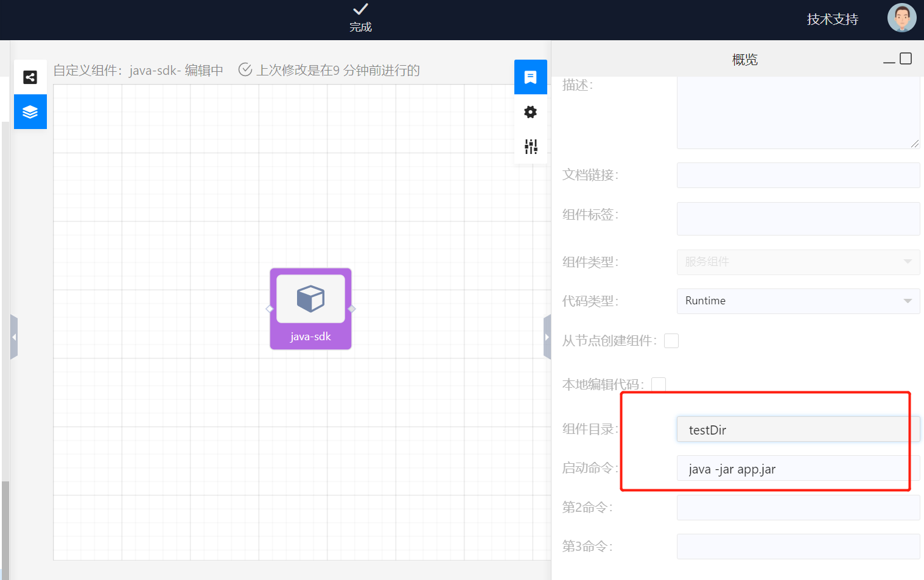Maximize the 概览 panel
The image size is (924, 580).
(x=906, y=58)
